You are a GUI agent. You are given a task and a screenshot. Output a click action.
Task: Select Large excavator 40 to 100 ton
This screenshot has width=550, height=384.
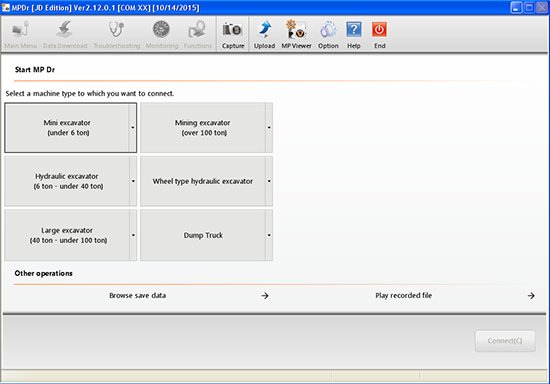tap(67, 235)
